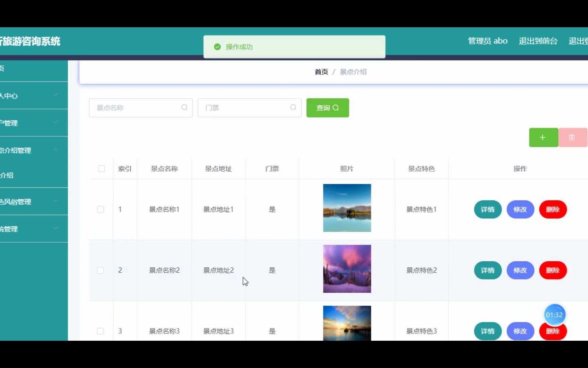Screen dimensions: 588x368
Task: Click the 照片 column header
Action: click(x=347, y=169)
